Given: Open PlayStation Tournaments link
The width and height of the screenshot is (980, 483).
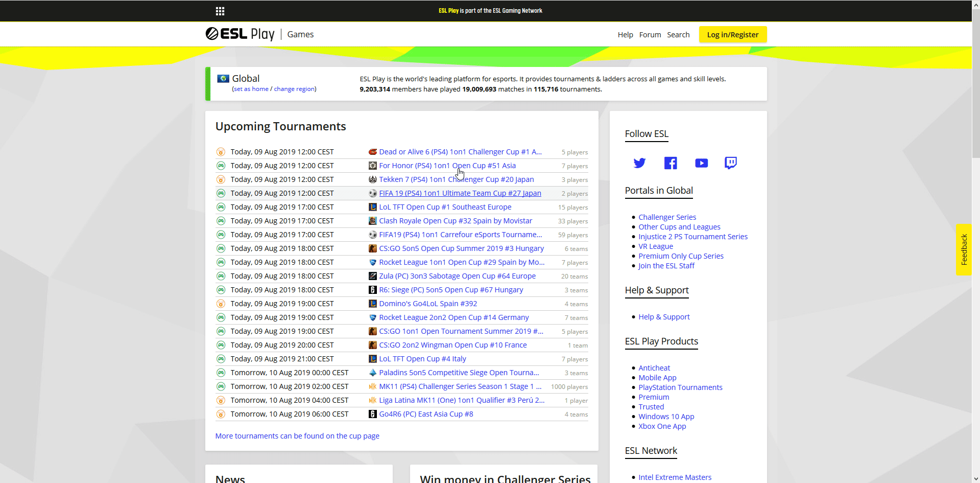Looking at the screenshot, I should 680,387.
